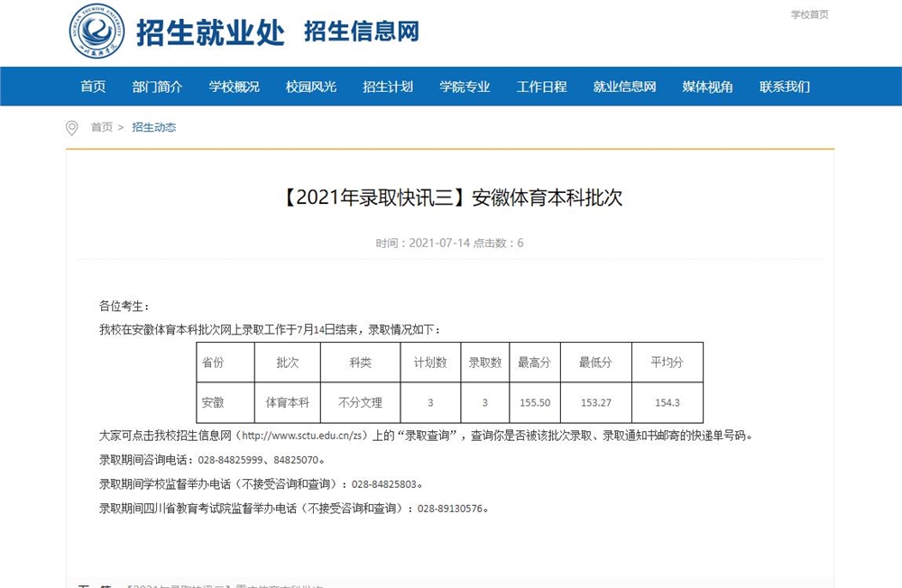Click the phone number 028-84825999

click(x=230, y=460)
